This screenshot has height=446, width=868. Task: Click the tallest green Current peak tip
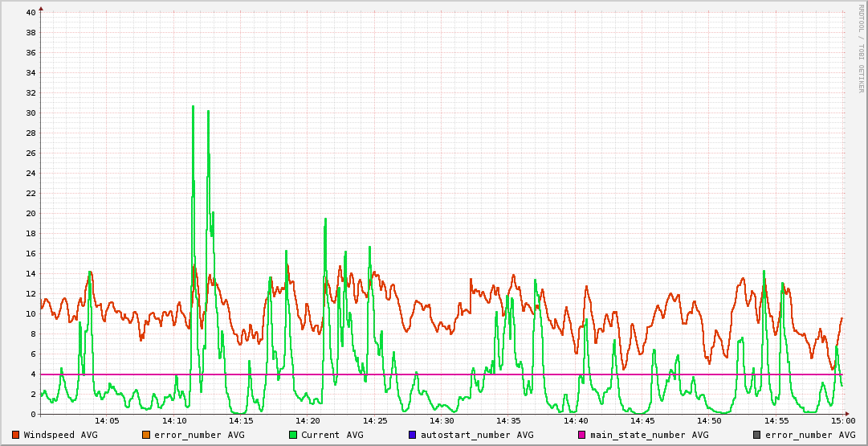pyautogui.click(x=193, y=106)
